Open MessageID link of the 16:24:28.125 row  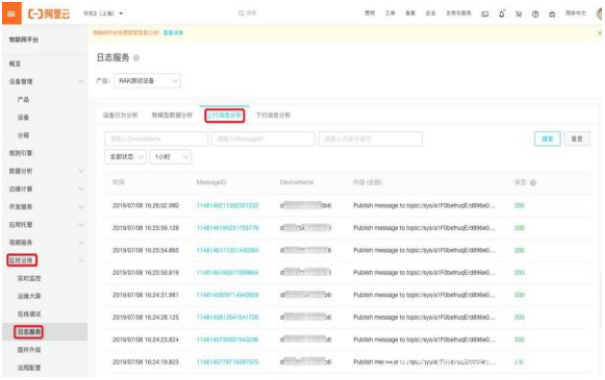pyautogui.click(x=227, y=318)
